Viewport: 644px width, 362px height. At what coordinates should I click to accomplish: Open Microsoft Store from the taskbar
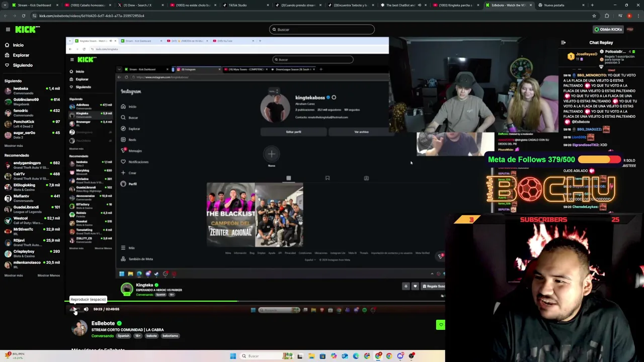click(323, 356)
